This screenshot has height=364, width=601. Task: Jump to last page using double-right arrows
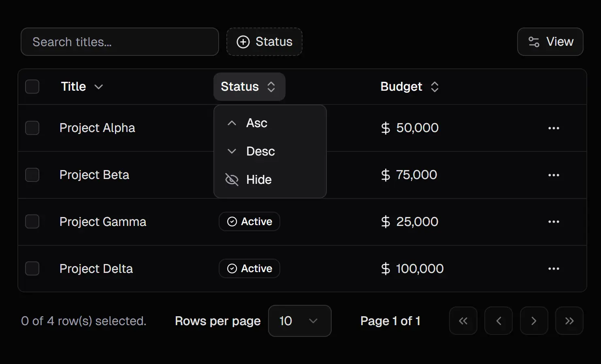tap(569, 321)
